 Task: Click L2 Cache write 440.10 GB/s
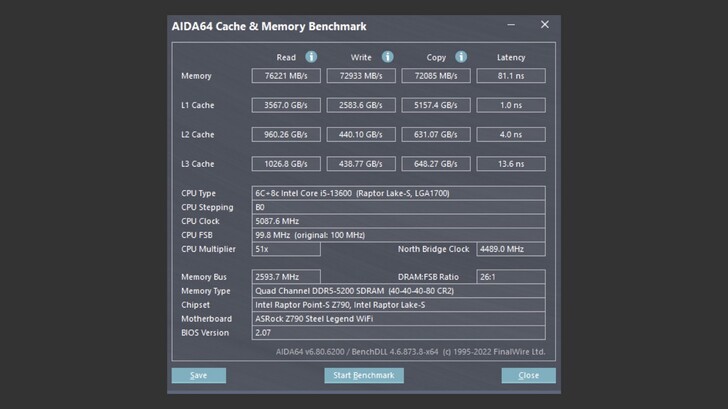[361, 135]
